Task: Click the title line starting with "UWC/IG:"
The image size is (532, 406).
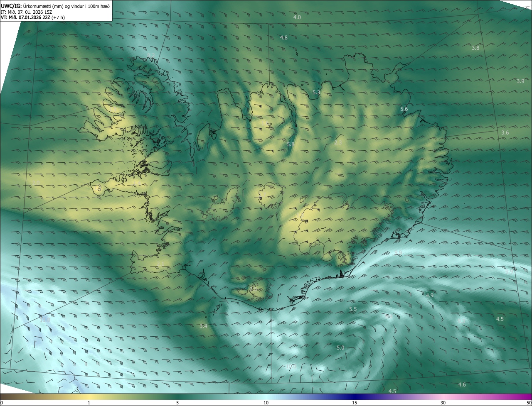Action: 55,6
